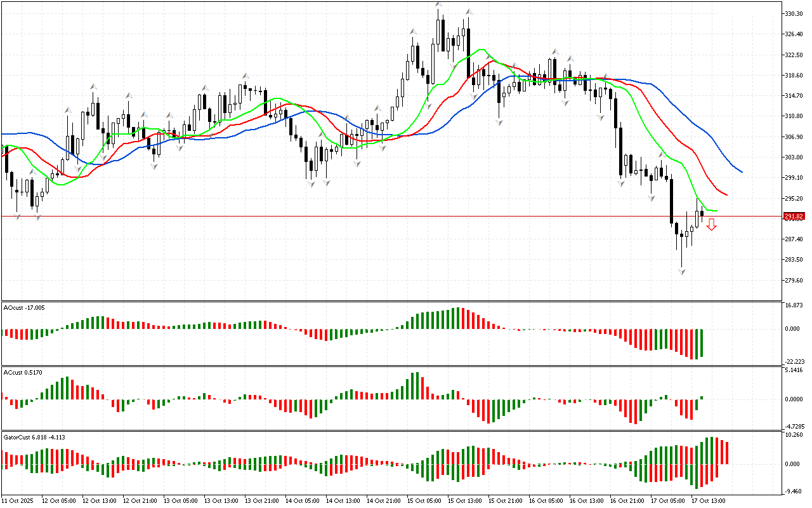Select the up fractal above the highest candle
Screen dimensions: 812x508
click(x=438, y=5)
